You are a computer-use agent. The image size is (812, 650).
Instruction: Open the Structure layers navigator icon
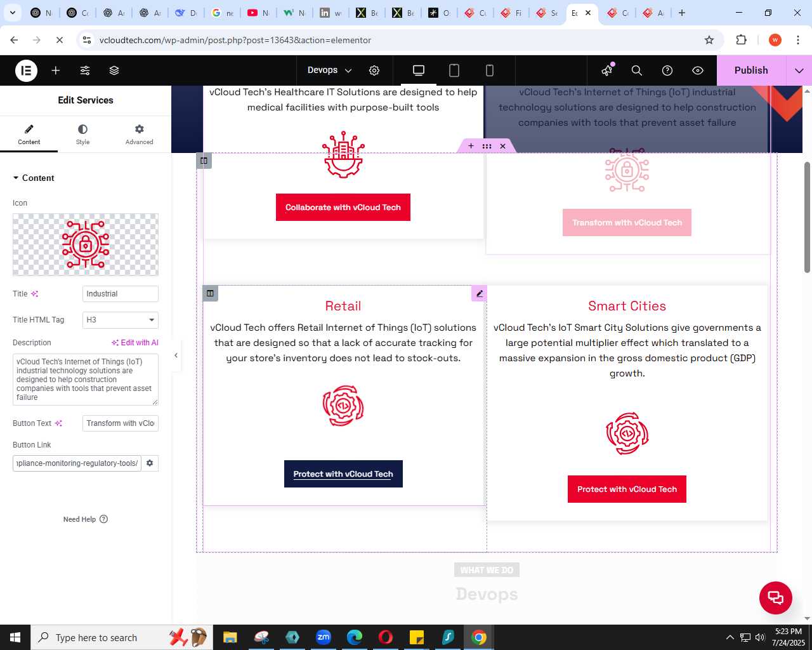pyautogui.click(x=114, y=70)
